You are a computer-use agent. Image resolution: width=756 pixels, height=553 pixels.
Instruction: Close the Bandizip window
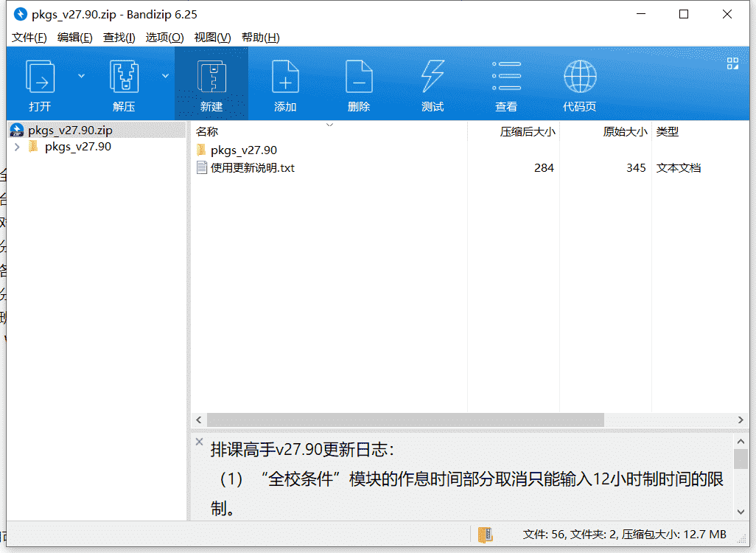pos(727,15)
